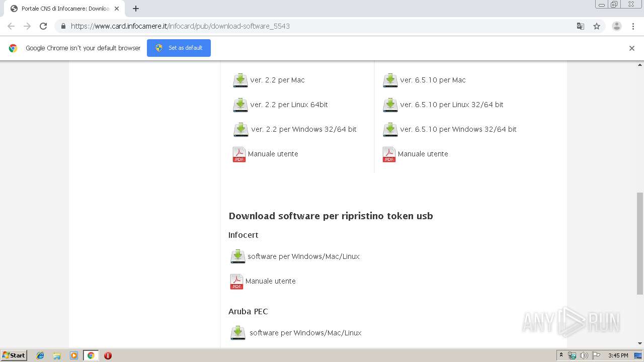This screenshot has width=644, height=362.
Task: Click the scrollbar up arrow
Action: (640, 64)
